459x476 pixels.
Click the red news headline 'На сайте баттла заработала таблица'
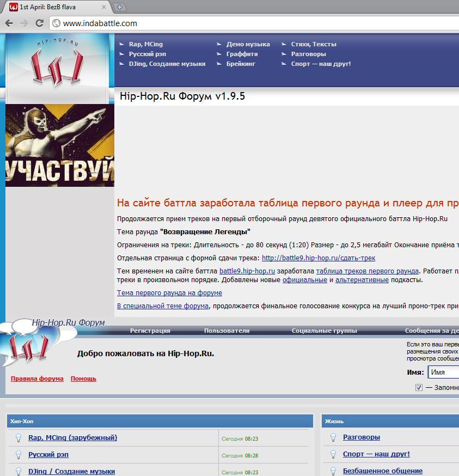pos(288,203)
